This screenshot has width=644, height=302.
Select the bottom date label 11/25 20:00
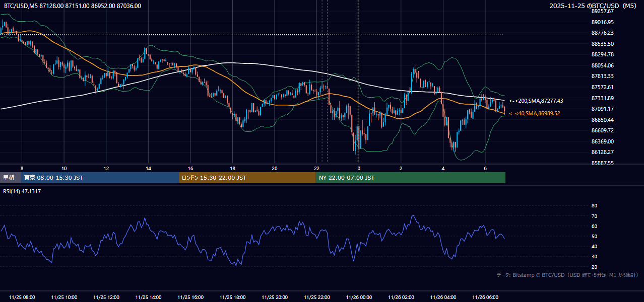pos(275,297)
